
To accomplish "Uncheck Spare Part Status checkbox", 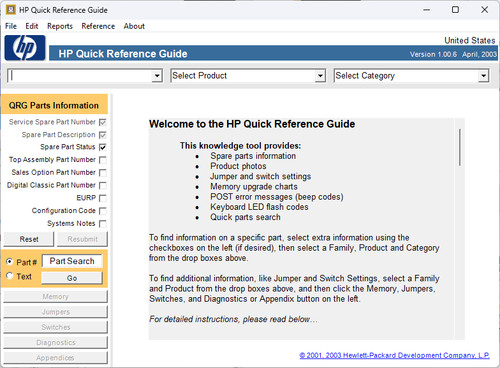I will point(103,147).
